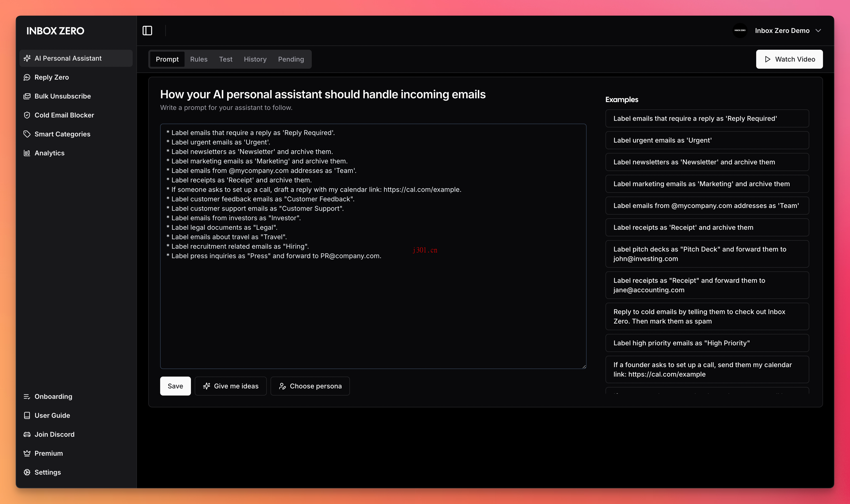Open the History tab
Screen dimensions: 850x504
tap(255, 59)
